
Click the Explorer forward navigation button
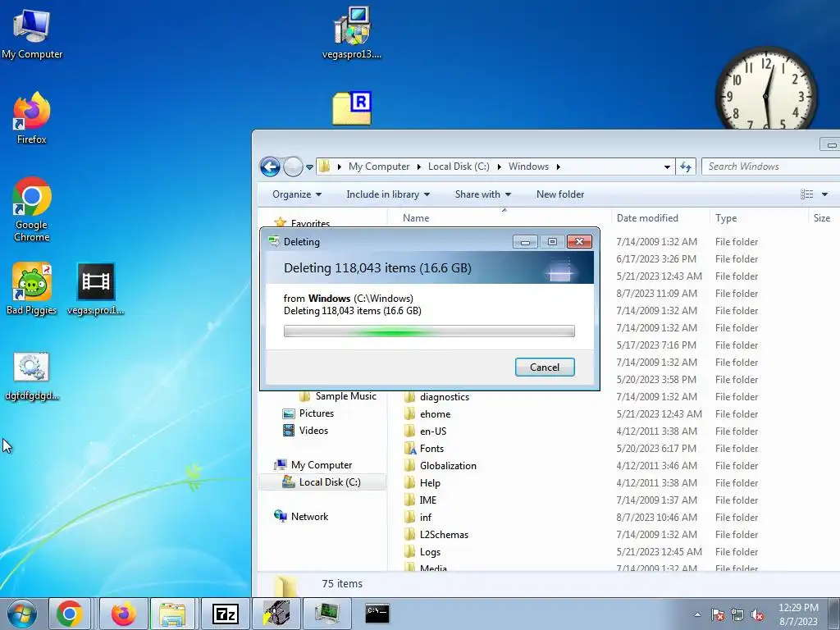293,167
